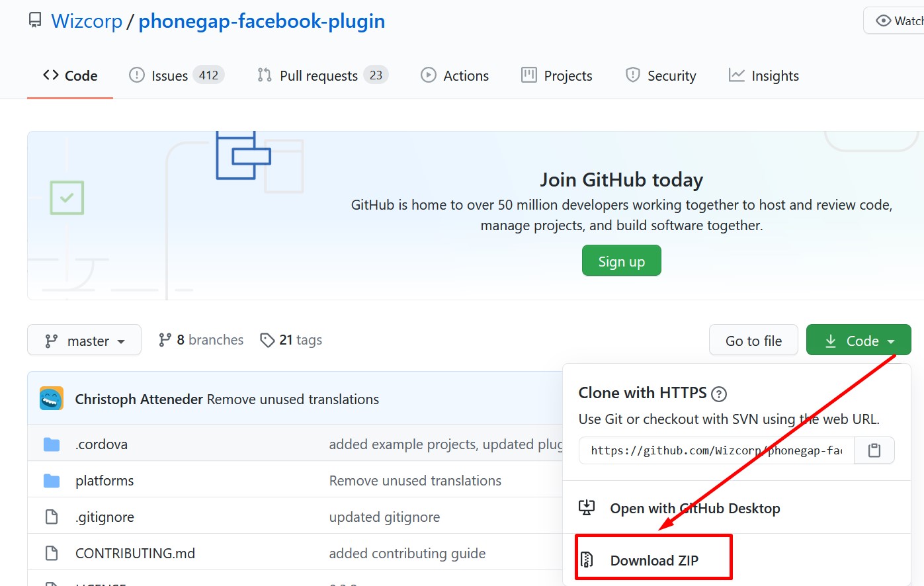The height and width of the screenshot is (586, 924).
Task: Click the Projects board icon
Action: pyautogui.click(x=529, y=75)
